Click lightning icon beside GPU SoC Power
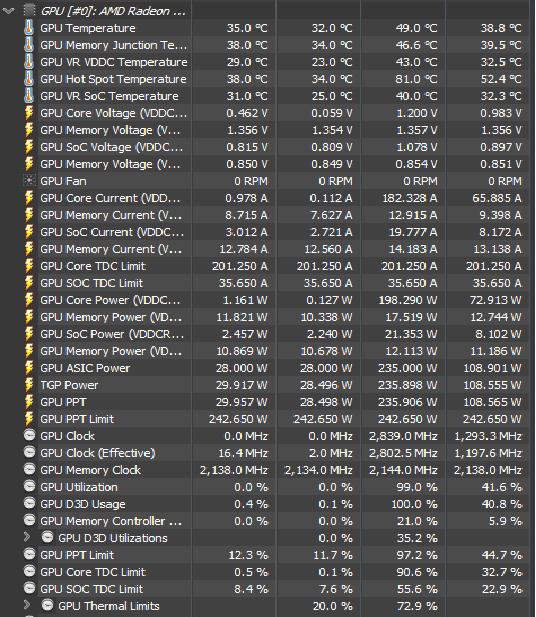 [29, 334]
